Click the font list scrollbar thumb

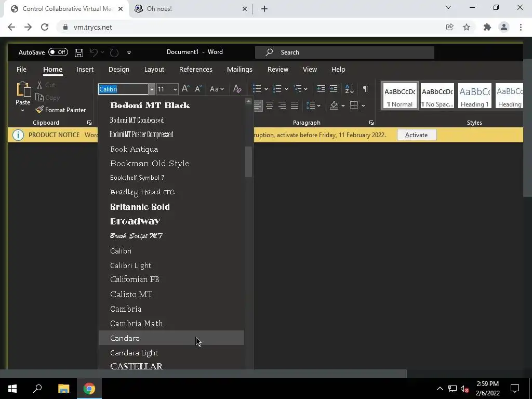click(248, 162)
